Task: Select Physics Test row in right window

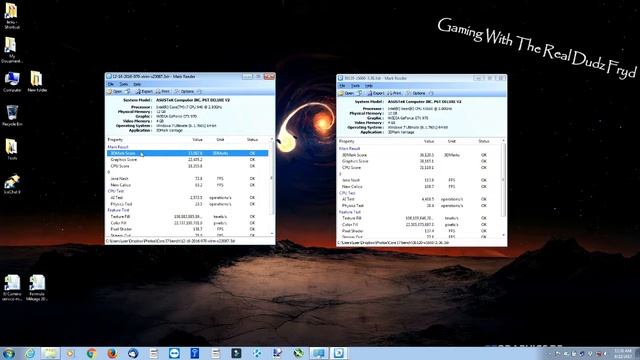Action: [x=419, y=206]
